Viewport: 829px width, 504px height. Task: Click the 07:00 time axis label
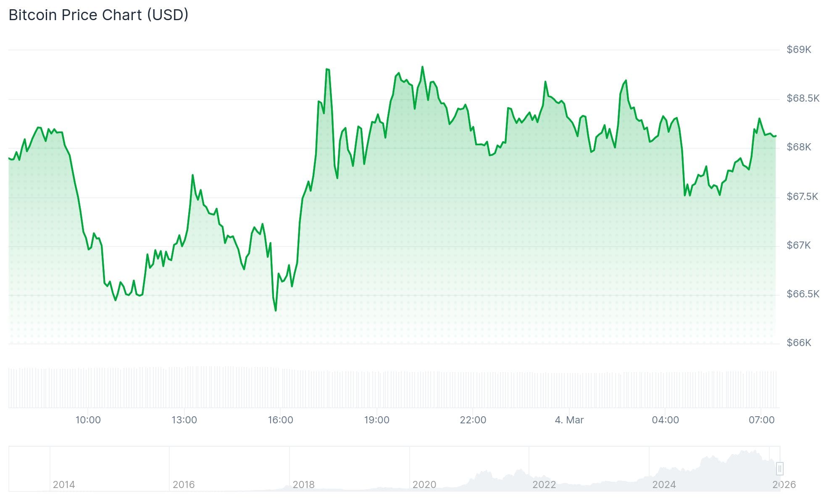point(761,420)
